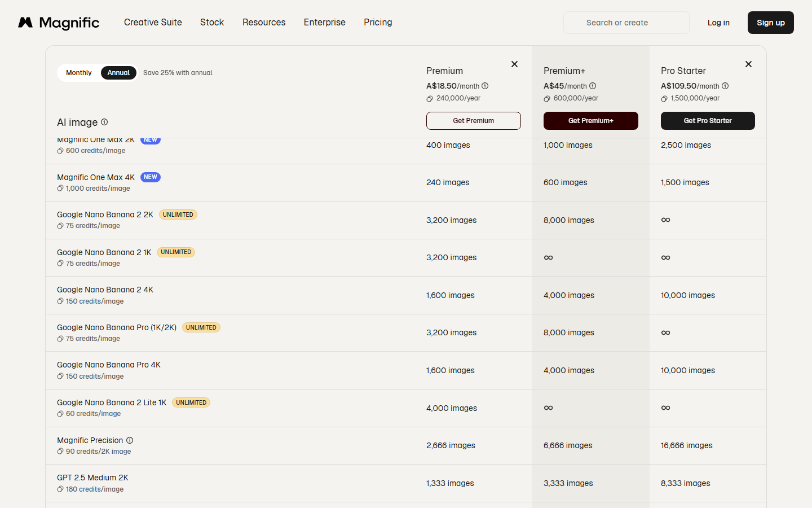Click the 'Google Nano Banana 2 4K' row title

(105, 290)
